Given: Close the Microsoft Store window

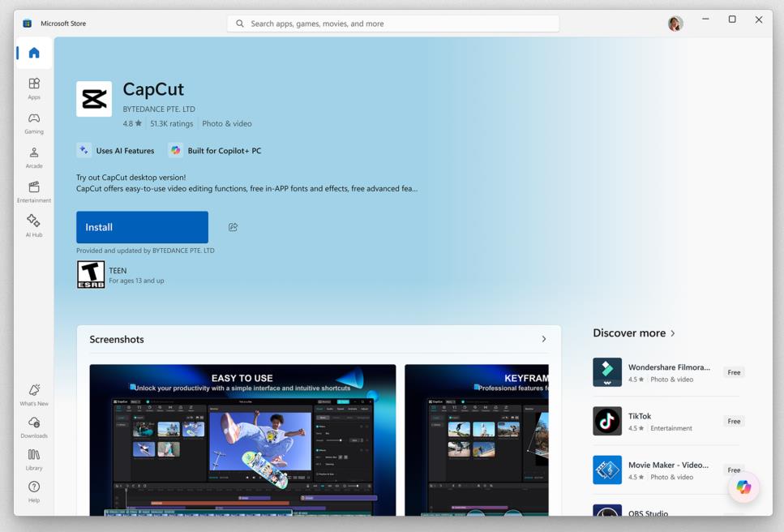Looking at the screenshot, I should point(759,19).
